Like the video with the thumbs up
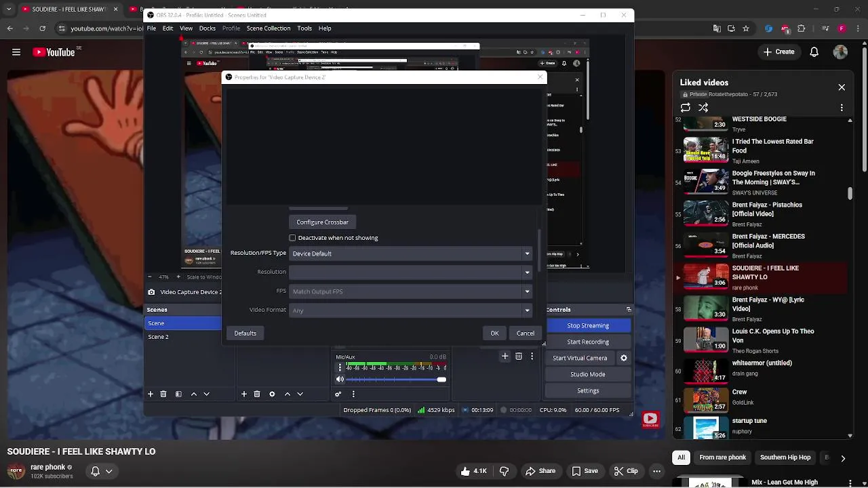This screenshot has height=488, width=868. 473,471
